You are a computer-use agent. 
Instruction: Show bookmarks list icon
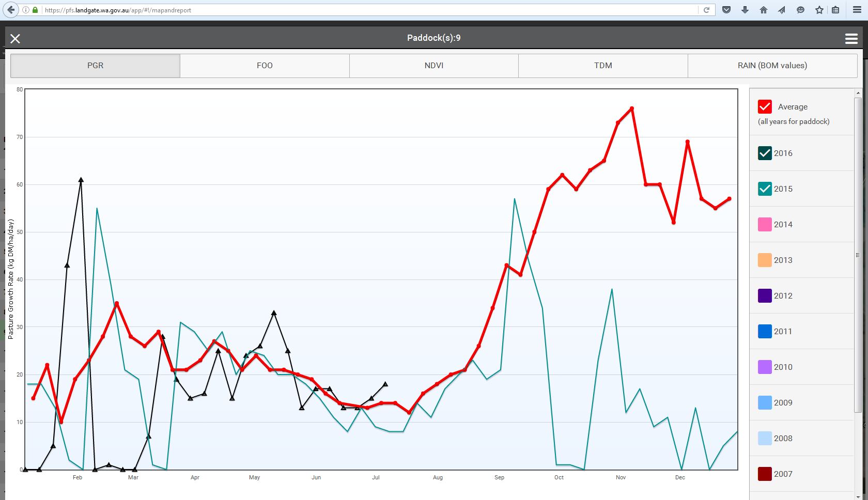(835, 10)
